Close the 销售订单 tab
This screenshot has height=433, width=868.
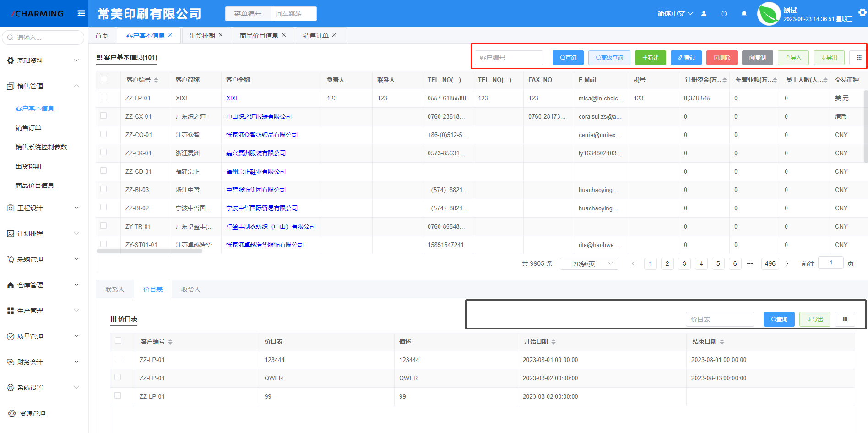pyautogui.click(x=334, y=35)
